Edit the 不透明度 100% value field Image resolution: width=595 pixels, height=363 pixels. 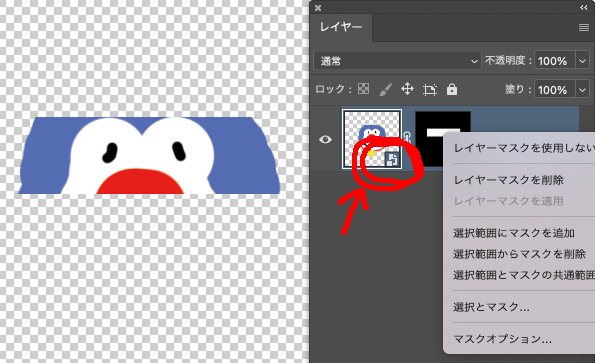[555, 61]
